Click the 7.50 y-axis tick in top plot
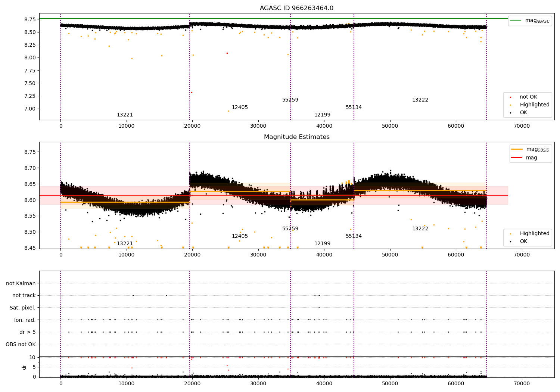560x392 pixels. pyautogui.click(x=30, y=83)
